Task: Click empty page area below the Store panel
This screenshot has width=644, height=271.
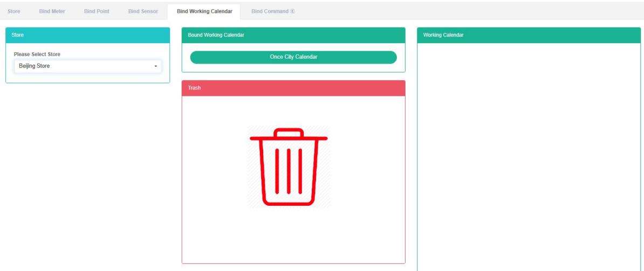Action: 87,172
